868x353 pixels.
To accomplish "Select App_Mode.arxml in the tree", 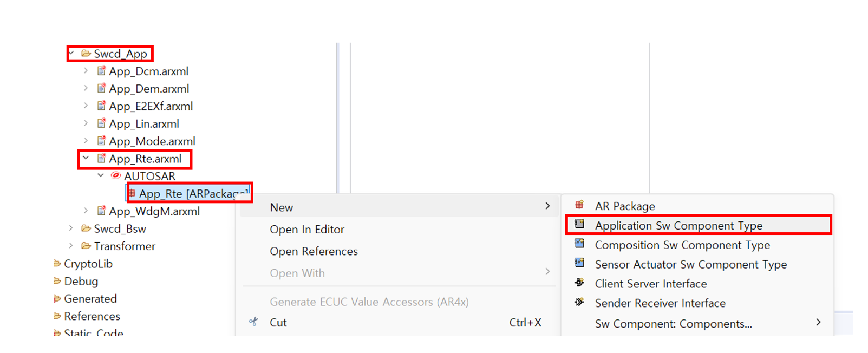I will [x=152, y=141].
